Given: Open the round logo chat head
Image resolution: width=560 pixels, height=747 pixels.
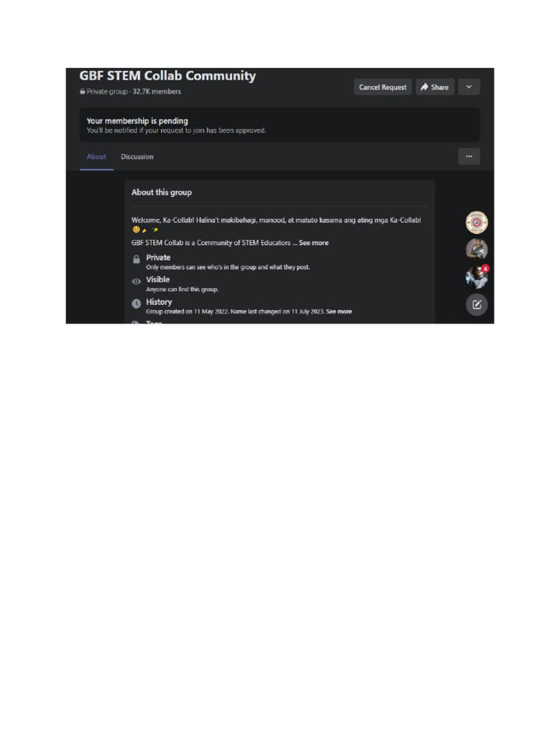Looking at the screenshot, I should tap(477, 222).
